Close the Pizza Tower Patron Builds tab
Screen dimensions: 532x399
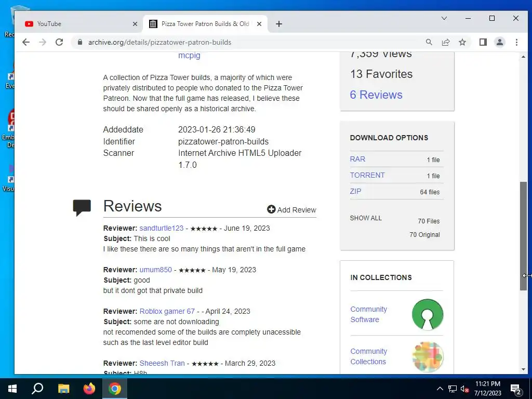coord(259,24)
